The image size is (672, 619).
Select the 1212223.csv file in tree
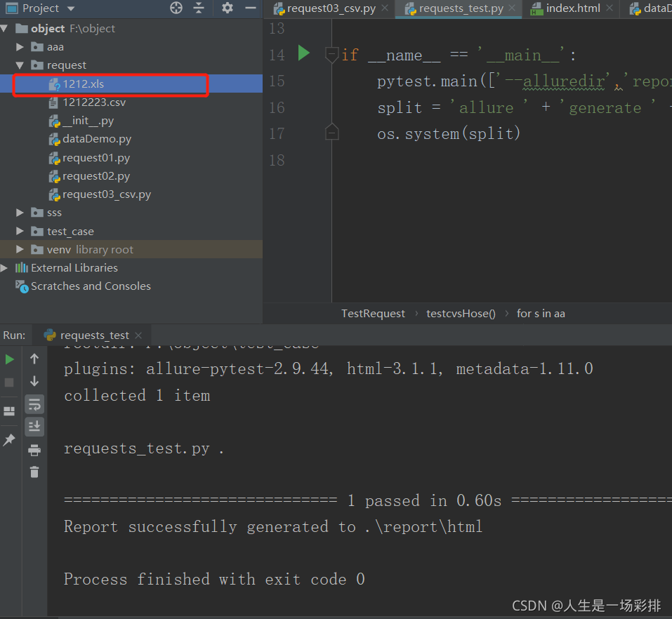[94, 102]
